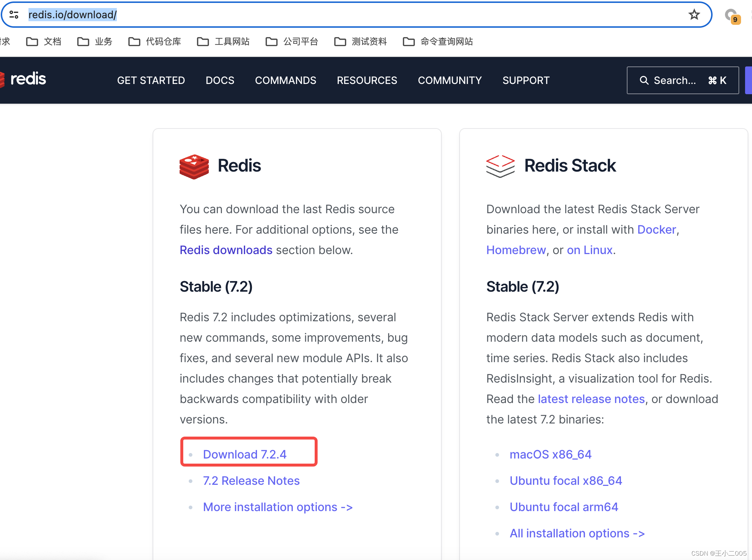Click the Redis Stack stacked-layers icon
The height and width of the screenshot is (560, 752).
(500, 166)
